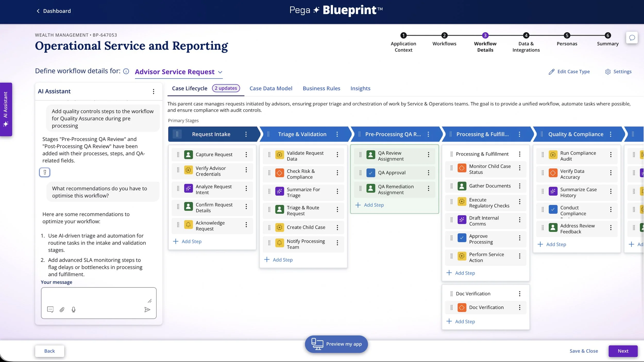Open the feedback comment bubble icon top right

[x=632, y=38]
